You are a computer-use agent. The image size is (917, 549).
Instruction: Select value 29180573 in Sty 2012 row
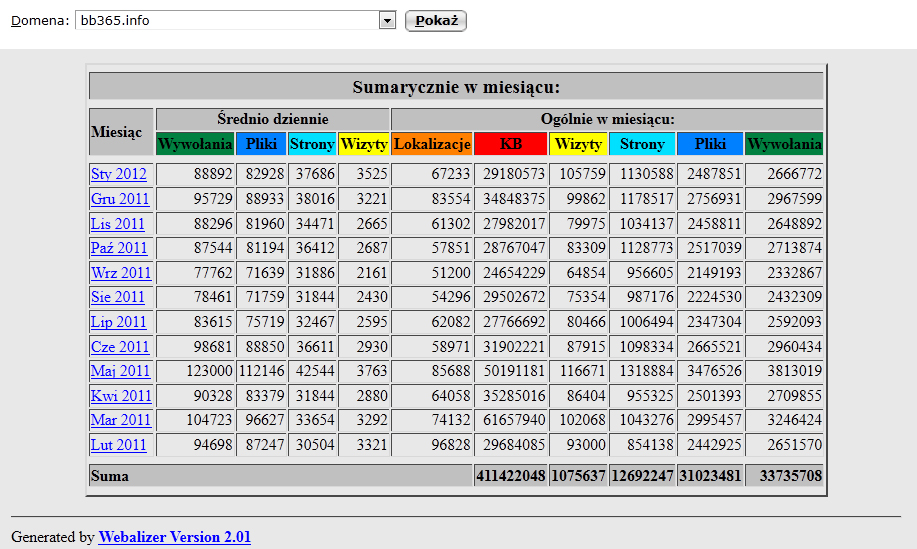point(514,174)
